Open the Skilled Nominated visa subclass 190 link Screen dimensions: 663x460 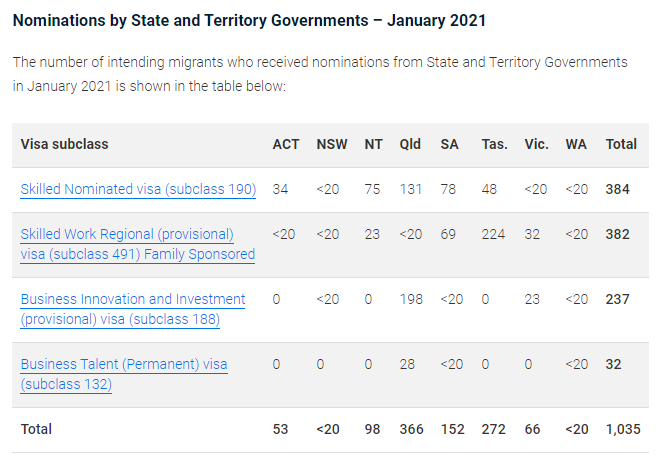tap(138, 189)
